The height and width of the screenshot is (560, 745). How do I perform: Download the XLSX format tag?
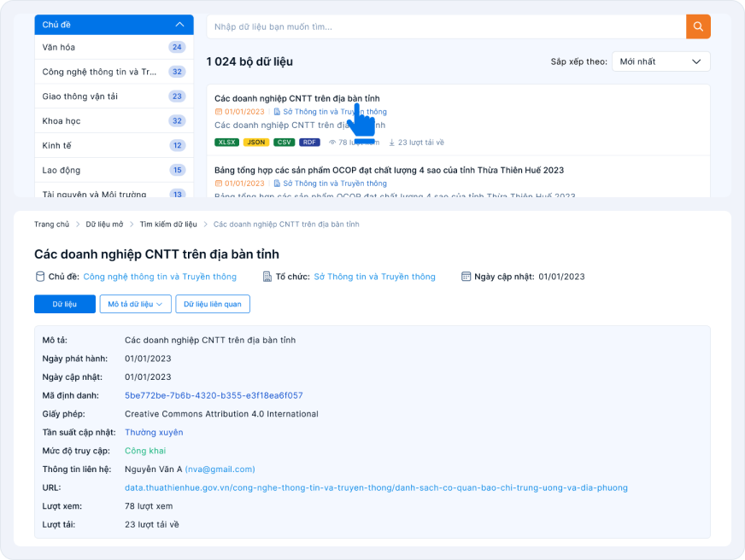226,143
